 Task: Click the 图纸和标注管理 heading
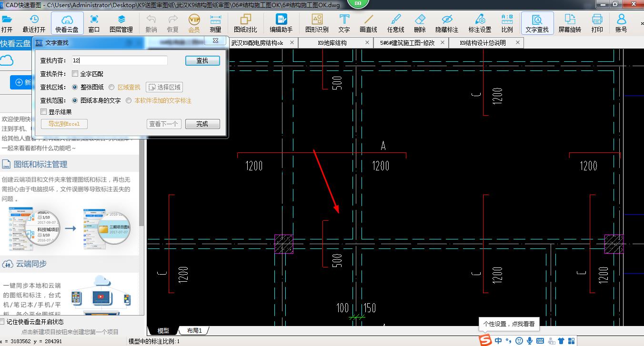click(x=40, y=164)
